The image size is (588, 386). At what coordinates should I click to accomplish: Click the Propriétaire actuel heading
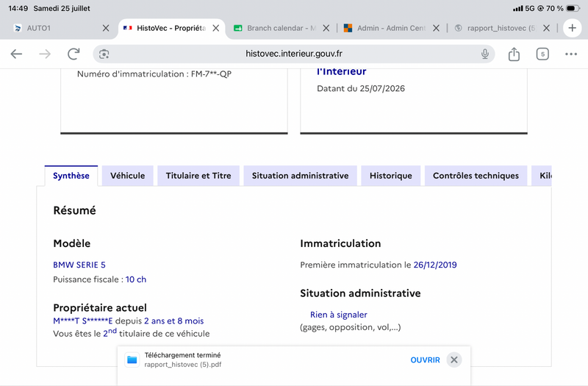pyautogui.click(x=100, y=308)
